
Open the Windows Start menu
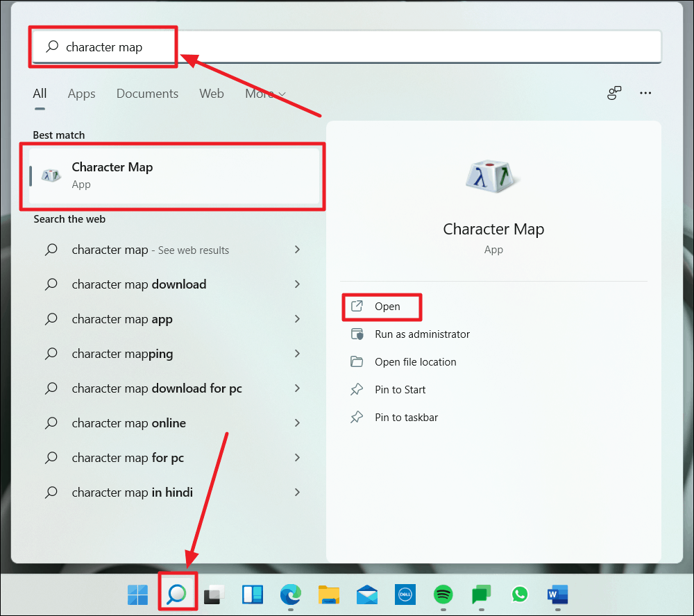coord(137,594)
